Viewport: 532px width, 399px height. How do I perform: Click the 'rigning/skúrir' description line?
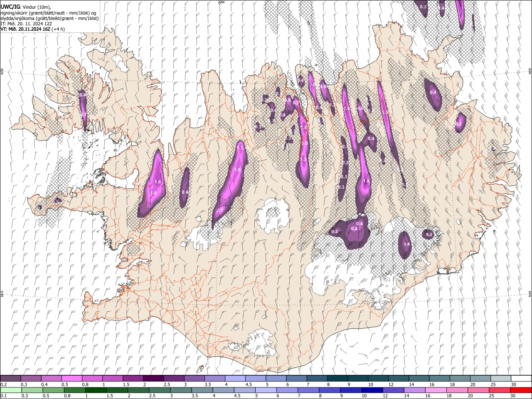(48, 12)
